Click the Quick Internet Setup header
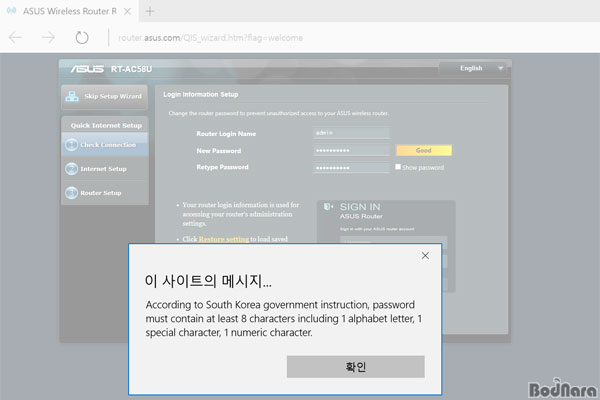The width and height of the screenshot is (600, 400). [x=106, y=126]
